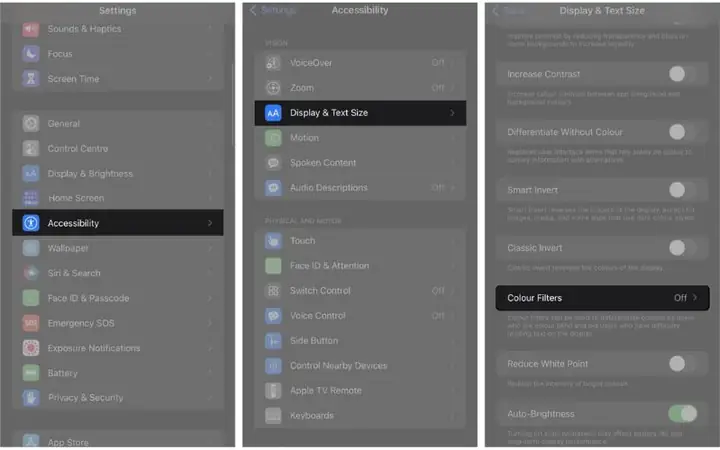Tap the Display & Brightness icon
The image size is (720, 450).
point(31,174)
